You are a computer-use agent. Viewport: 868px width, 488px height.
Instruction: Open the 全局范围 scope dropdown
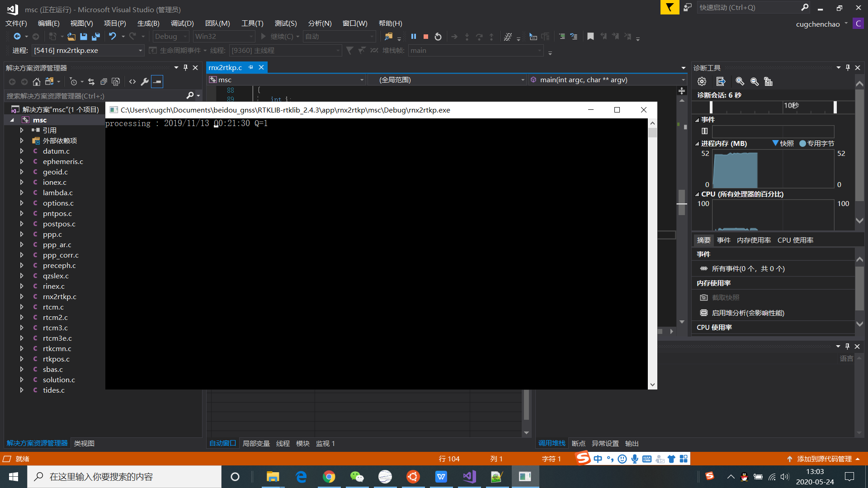click(x=447, y=80)
